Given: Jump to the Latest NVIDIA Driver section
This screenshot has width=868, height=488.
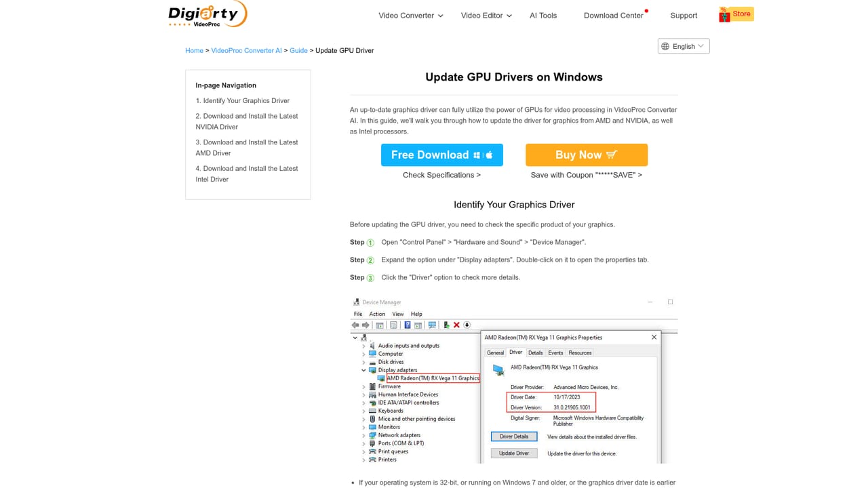Looking at the screenshot, I should pyautogui.click(x=247, y=121).
